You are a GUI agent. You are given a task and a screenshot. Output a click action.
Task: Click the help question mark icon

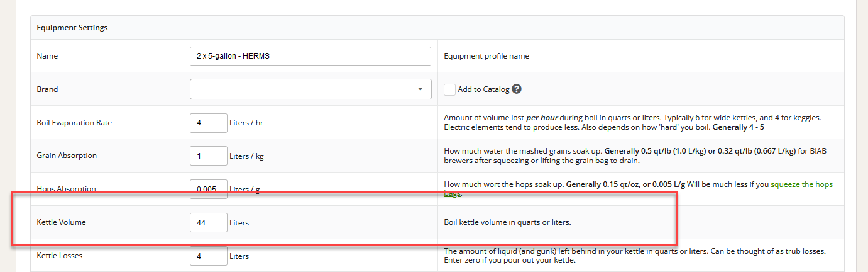tap(517, 89)
